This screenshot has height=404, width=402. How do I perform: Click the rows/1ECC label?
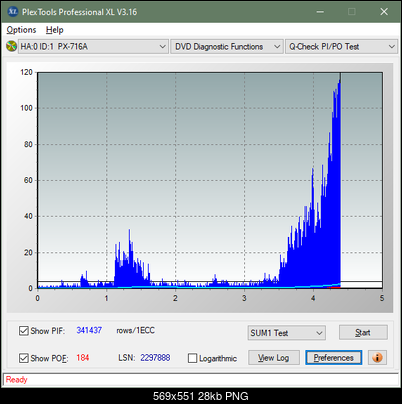(135, 330)
